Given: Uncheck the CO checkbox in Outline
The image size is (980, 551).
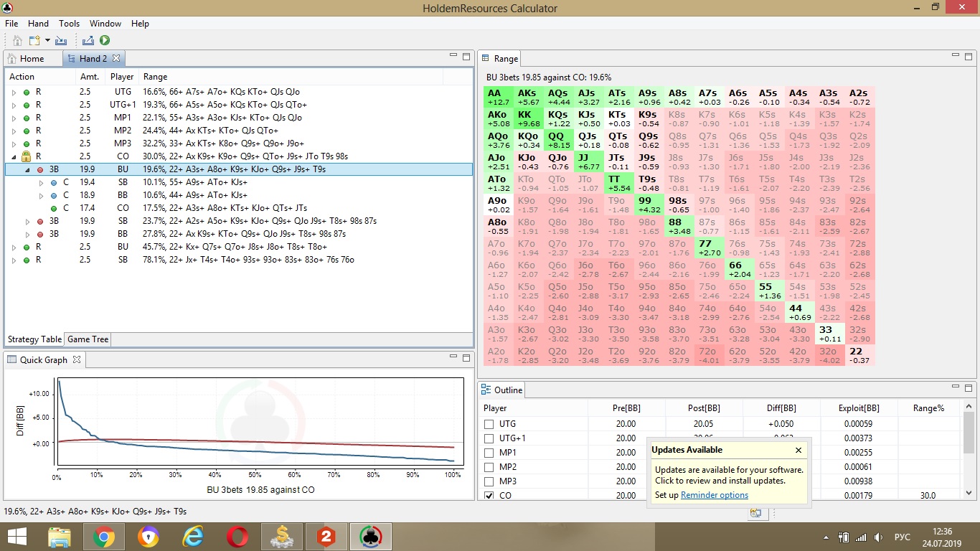Looking at the screenshot, I should point(489,496).
